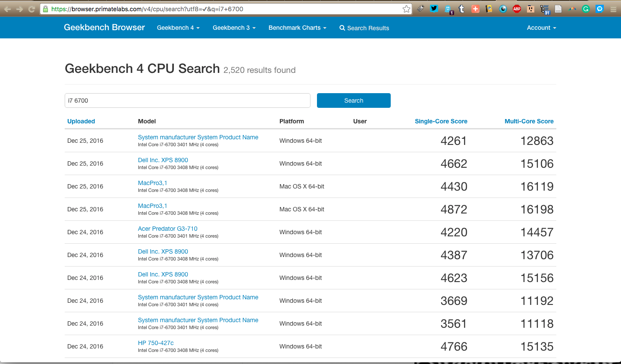Click the Platform column header

pos(292,121)
